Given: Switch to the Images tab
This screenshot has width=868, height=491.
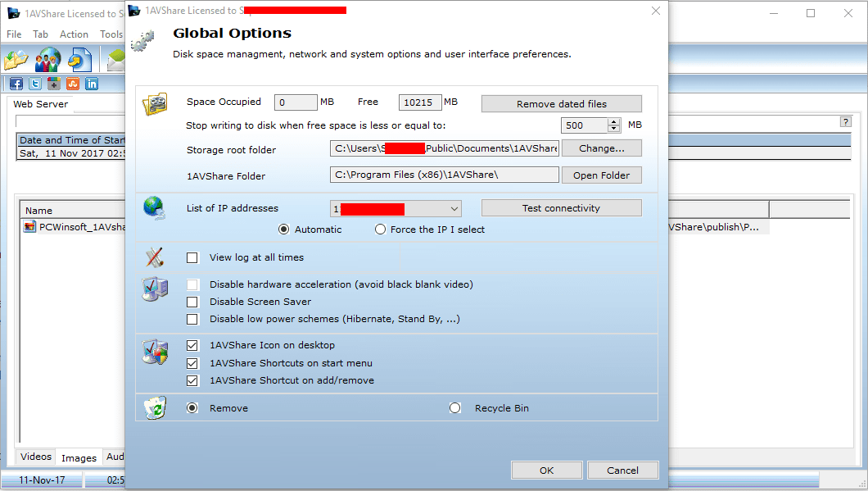Looking at the screenshot, I should click(x=79, y=457).
